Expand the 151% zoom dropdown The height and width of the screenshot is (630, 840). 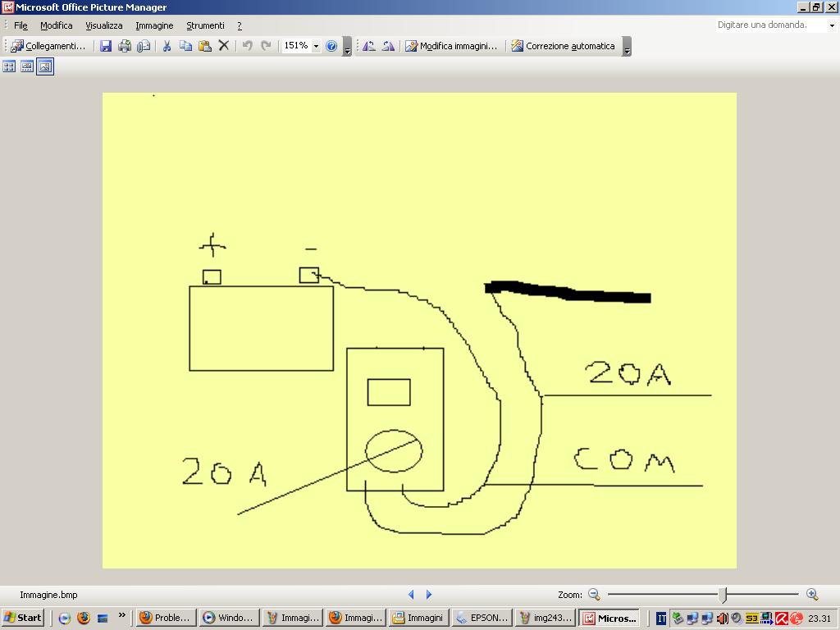tap(316, 46)
